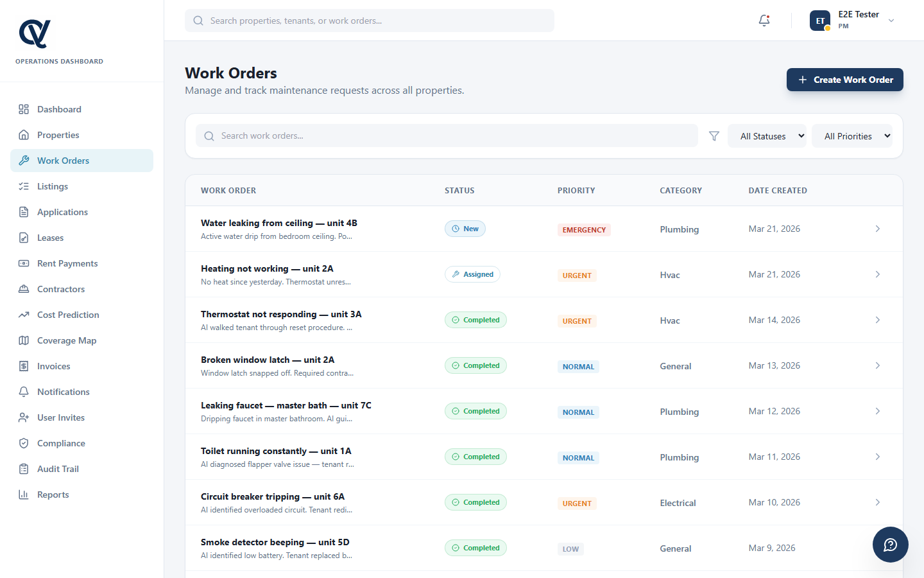
Task: Open the Reports section
Action: [51, 495]
